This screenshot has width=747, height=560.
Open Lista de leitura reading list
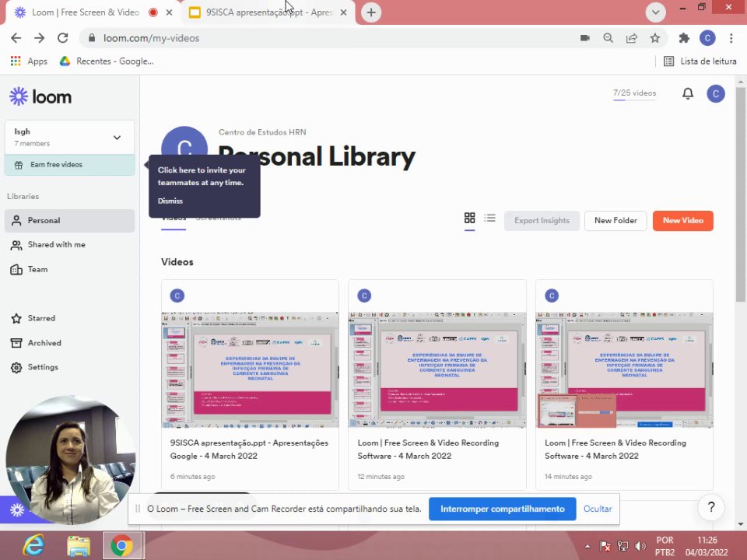click(x=700, y=61)
